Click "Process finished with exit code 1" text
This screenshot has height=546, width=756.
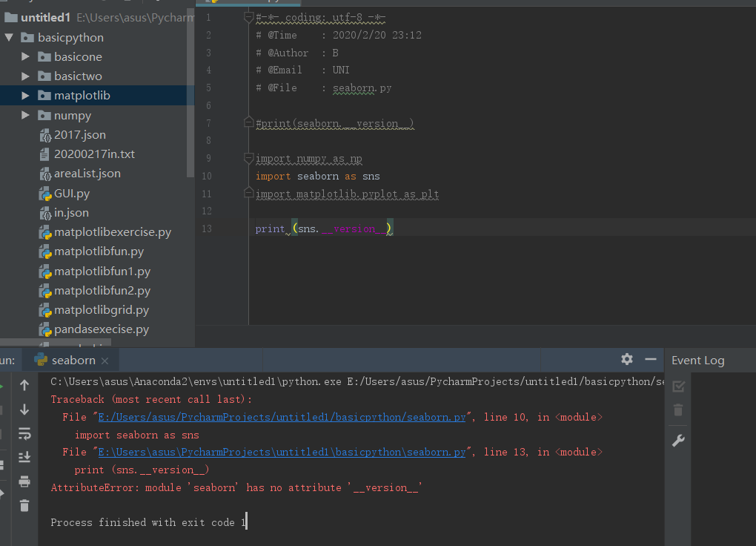click(x=148, y=522)
